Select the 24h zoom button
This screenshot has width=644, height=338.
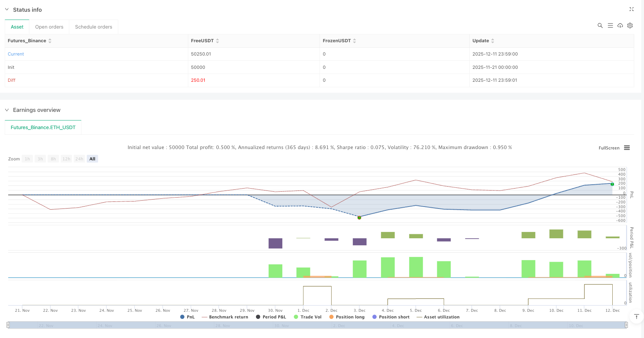coord(79,159)
